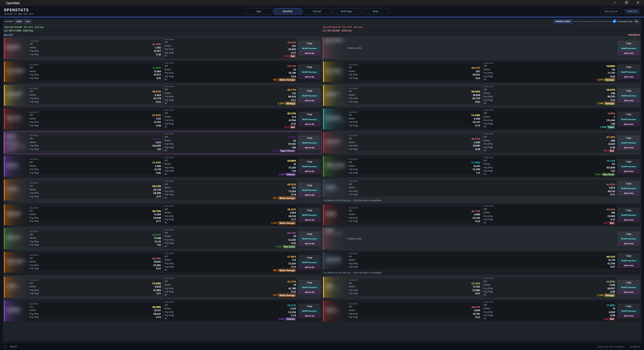This screenshot has height=350, width=644.
Task: Open WoWS Numbers for the top ally
Action: point(309,48)
